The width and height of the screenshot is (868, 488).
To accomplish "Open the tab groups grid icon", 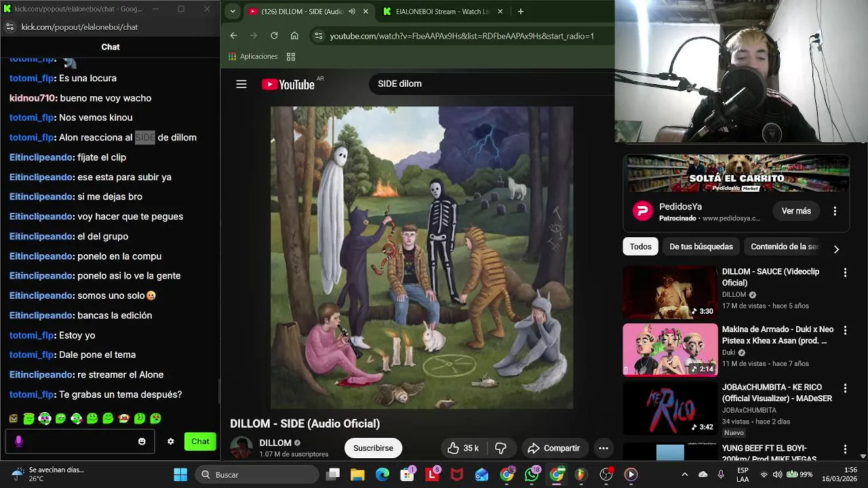I will pyautogui.click(x=291, y=56).
